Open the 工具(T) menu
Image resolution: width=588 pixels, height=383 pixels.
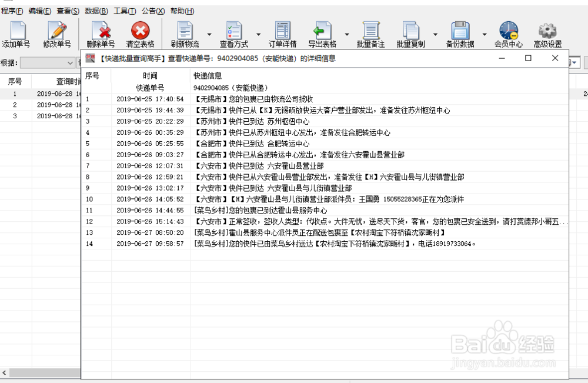pyautogui.click(x=125, y=11)
